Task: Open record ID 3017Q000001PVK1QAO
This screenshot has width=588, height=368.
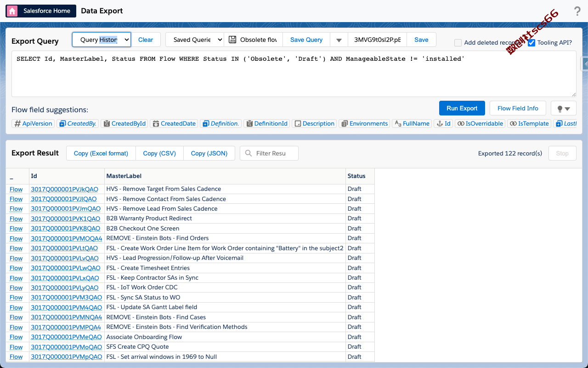Action: [x=65, y=218]
